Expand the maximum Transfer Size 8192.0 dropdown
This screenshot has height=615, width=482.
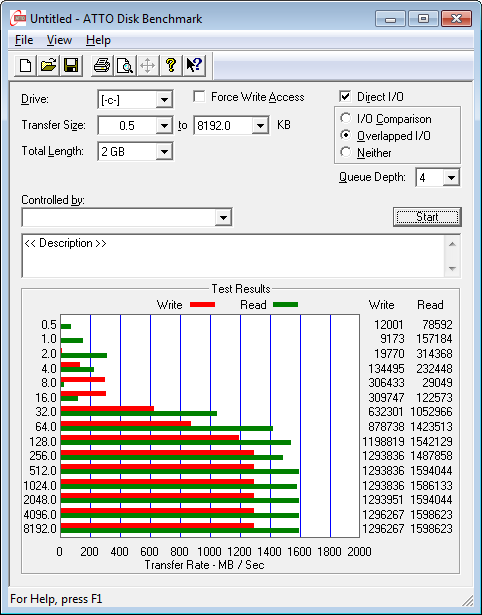(x=260, y=126)
